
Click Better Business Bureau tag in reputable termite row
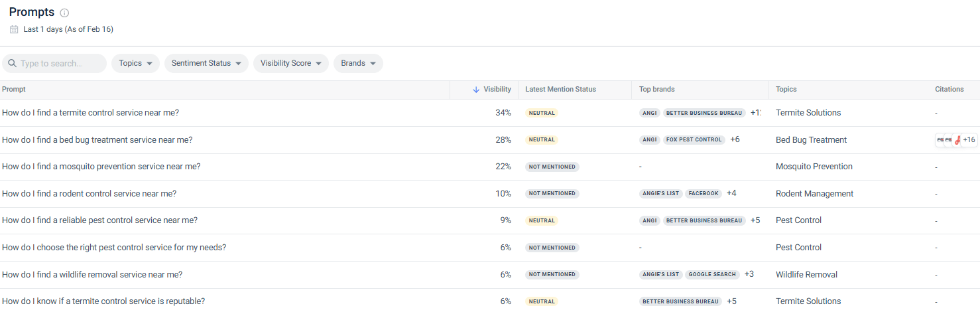click(x=681, y=301)
